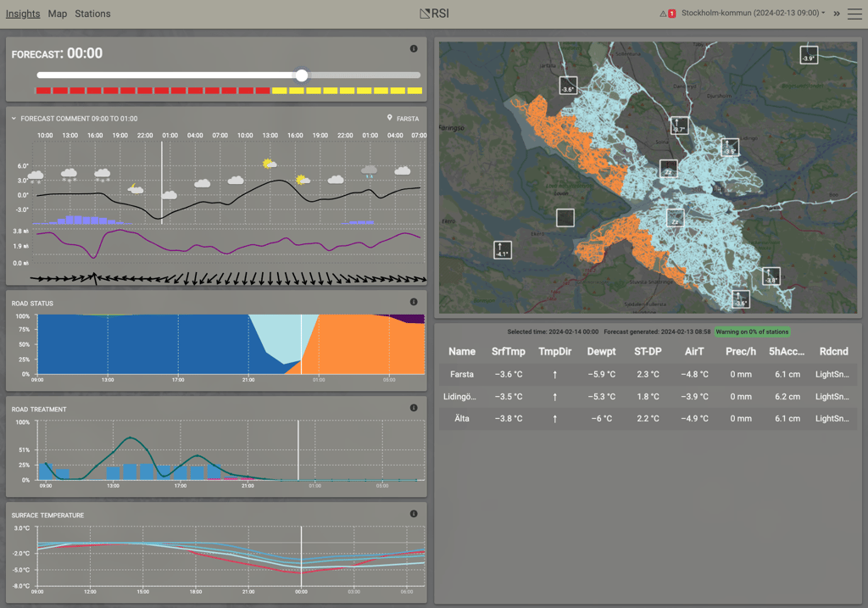
Task: Go to the Stations page
Action: coord(93,14)
